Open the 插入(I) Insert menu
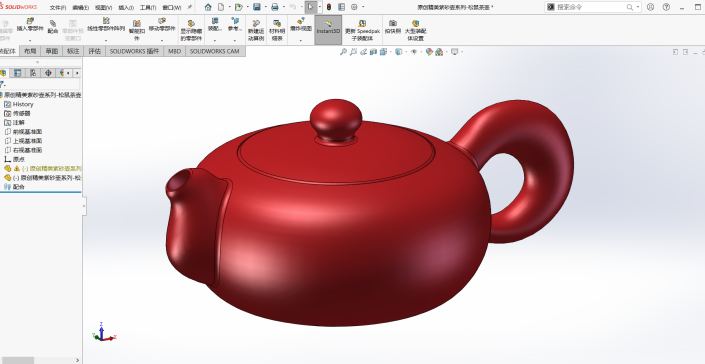The width and height of the screenshot is (705, 364). pyautogui.click(x=126, y=8)
